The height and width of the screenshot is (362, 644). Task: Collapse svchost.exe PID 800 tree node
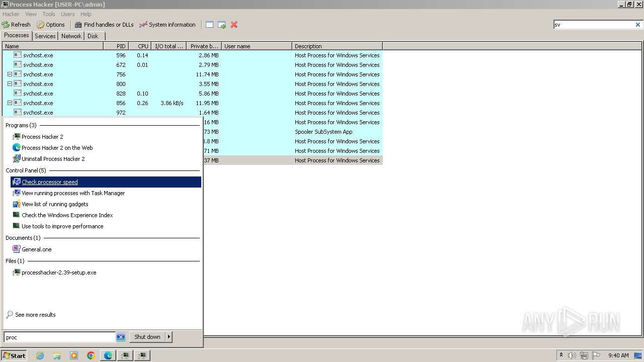10,84
